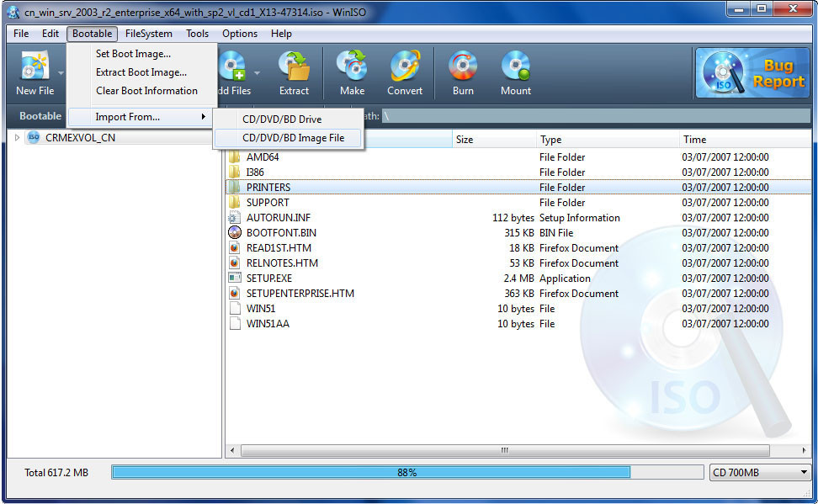
Task: Click the Add Files toolbar icon
Action: coord(235,73)
